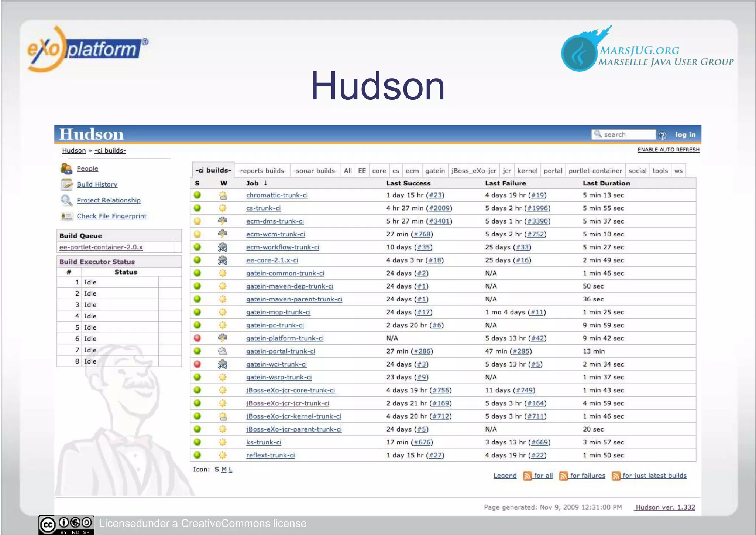756x535 pixels.
Task: Click the Hudson breadcrumb link
Action: tap(74, 151)
